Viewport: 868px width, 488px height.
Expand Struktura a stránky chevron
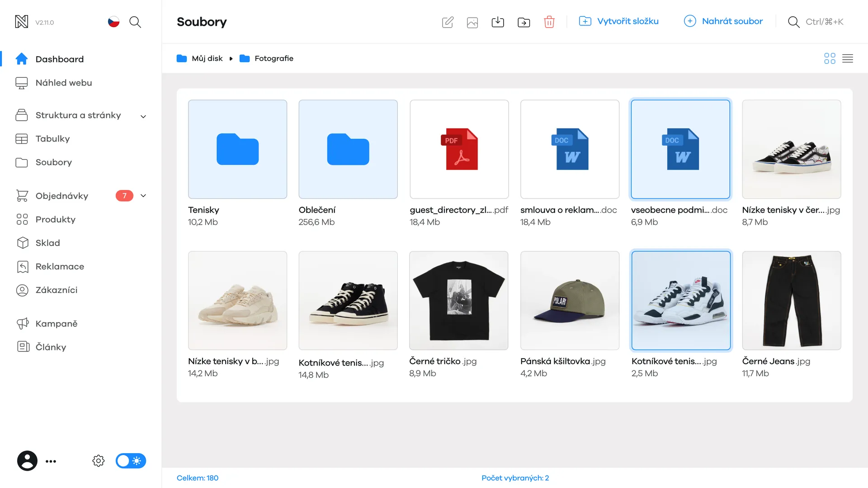pyautogui.click(x=143, y=116)
